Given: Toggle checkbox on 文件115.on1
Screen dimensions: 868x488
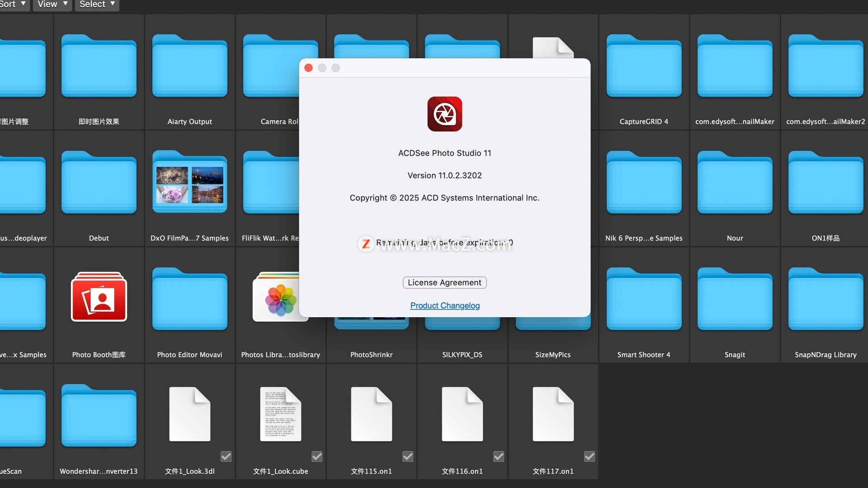Looking at the screenshot, I should [408, 456].
